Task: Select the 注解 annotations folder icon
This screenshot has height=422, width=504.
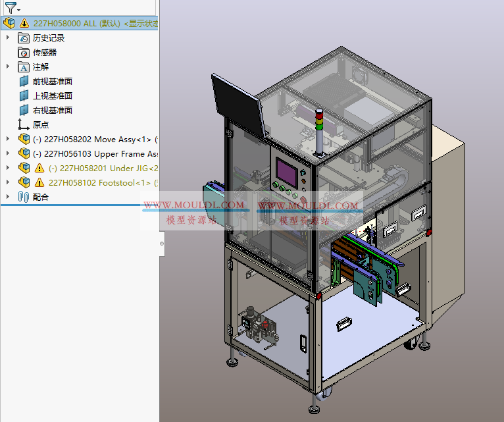Action: tap(24, 67)
